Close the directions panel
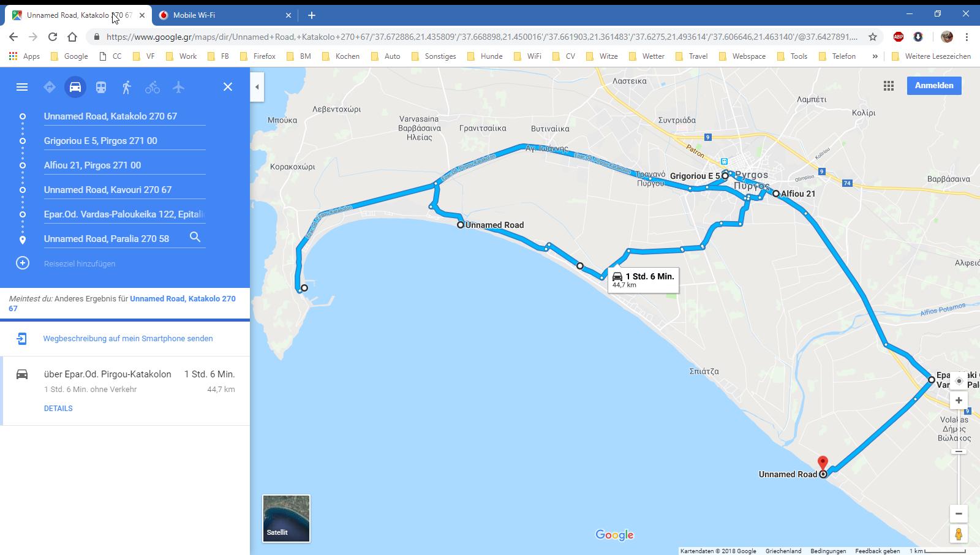980x555 pixels. click(x=228, y=87)
